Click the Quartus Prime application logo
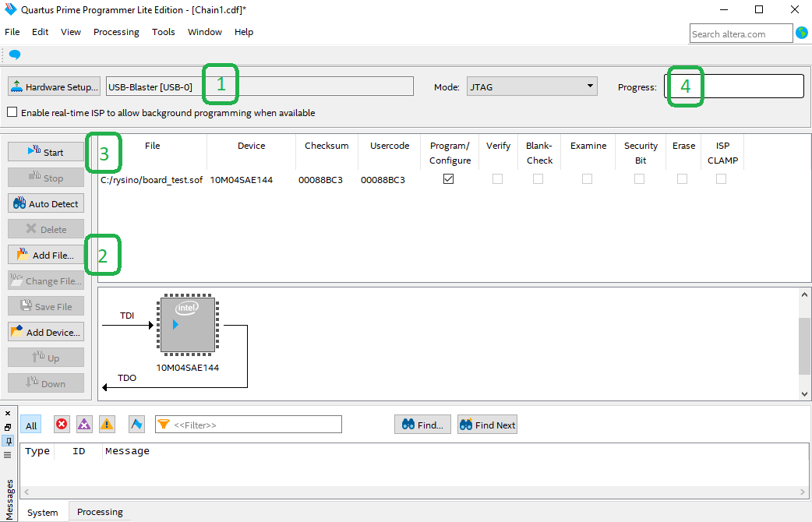Screen dimensions: 812x522 [10, 9]
